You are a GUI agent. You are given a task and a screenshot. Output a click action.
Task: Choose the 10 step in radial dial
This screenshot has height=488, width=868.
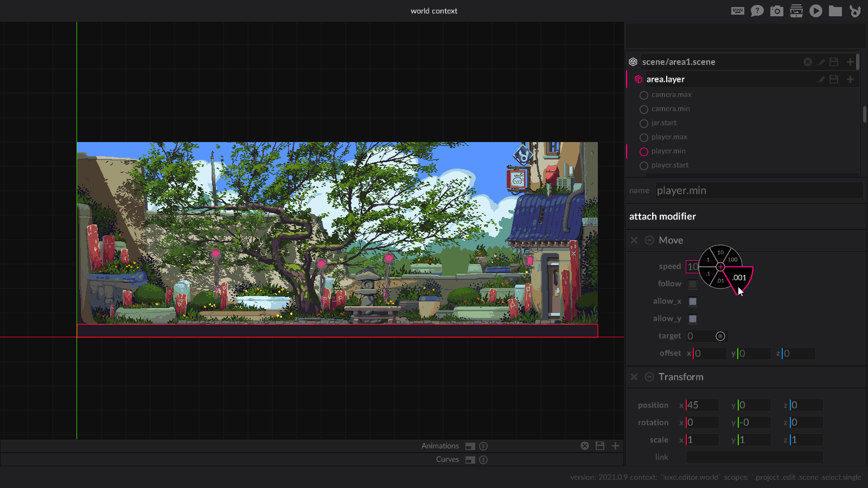pyautogui.click(x=720, y=253)
